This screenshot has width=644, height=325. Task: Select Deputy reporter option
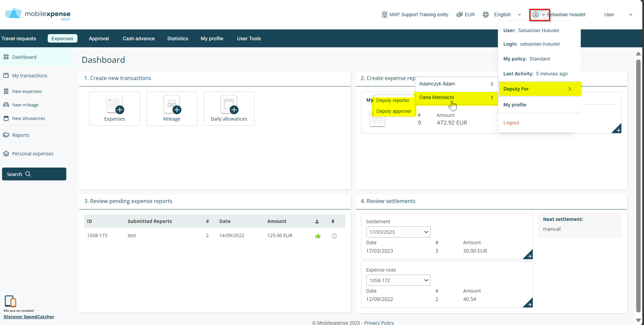393,100
